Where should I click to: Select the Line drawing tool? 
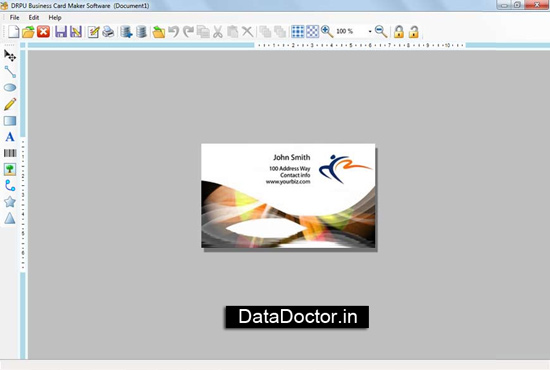tap(10, 72)
